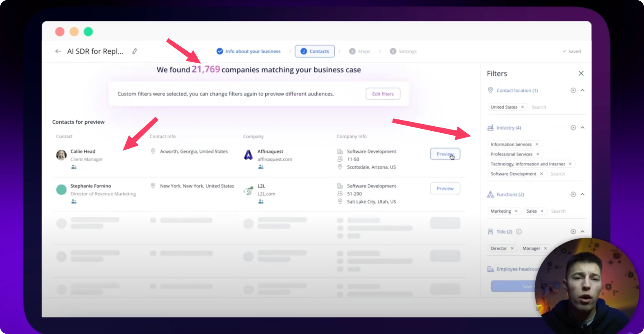Viewport: 644px width, 334px height.
Task: Remove the United States location chip
Action: tap(523, 107)
